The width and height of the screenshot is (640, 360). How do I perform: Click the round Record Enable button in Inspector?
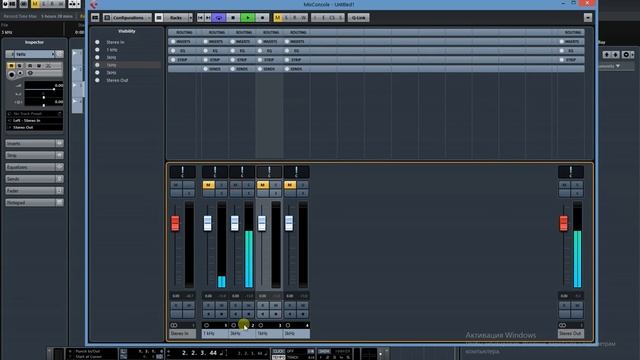tap(11, 75)
